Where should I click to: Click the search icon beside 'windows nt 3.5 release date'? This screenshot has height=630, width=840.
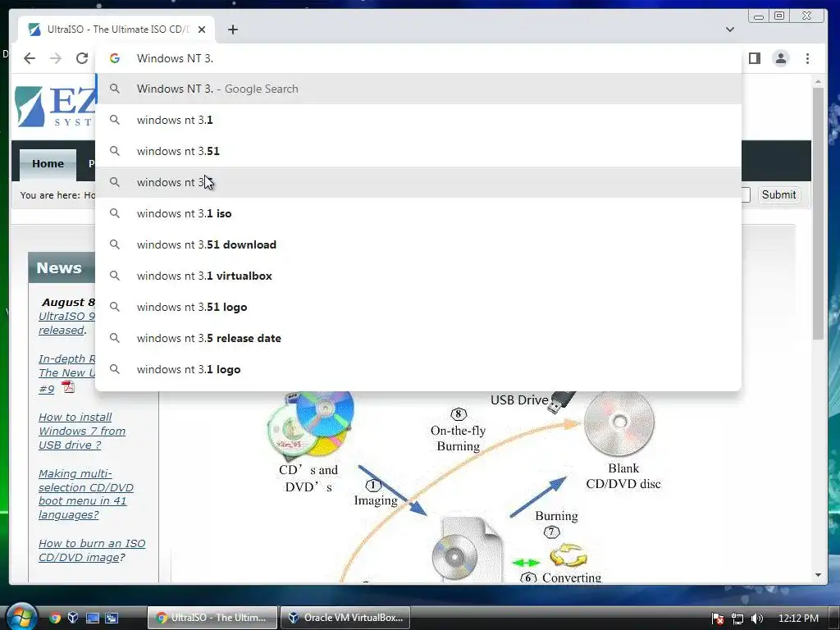(x=115, y=338)
